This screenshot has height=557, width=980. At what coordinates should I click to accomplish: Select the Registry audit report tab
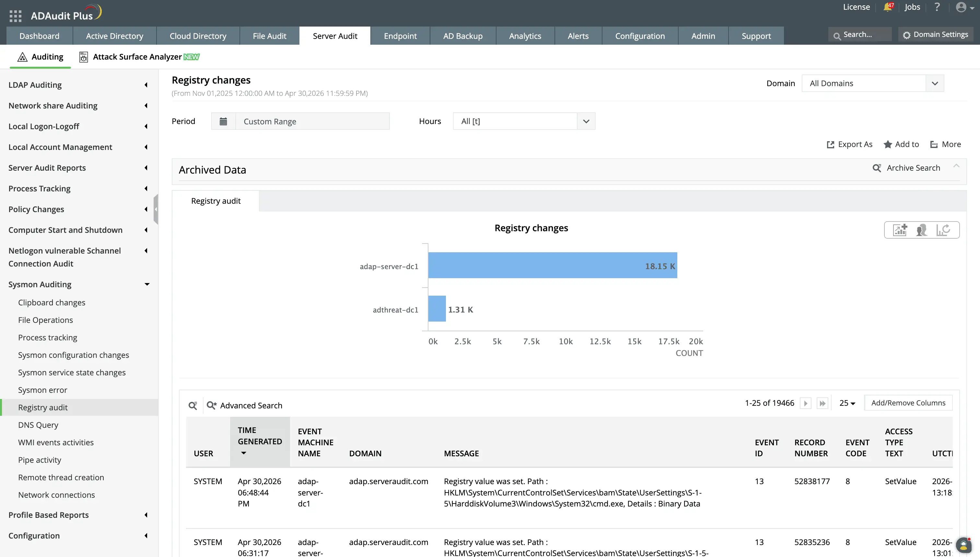click(216, 201)
